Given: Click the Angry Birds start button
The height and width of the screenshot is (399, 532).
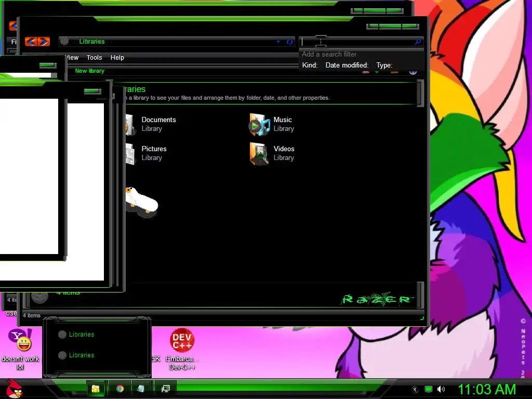Looking at the screenshot, I should tap(14, 389).
